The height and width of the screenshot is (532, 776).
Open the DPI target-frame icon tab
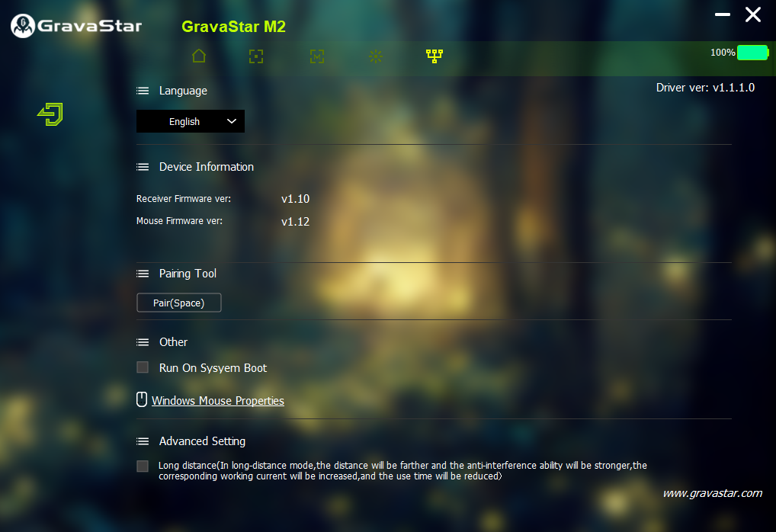[x=257, y=56]
